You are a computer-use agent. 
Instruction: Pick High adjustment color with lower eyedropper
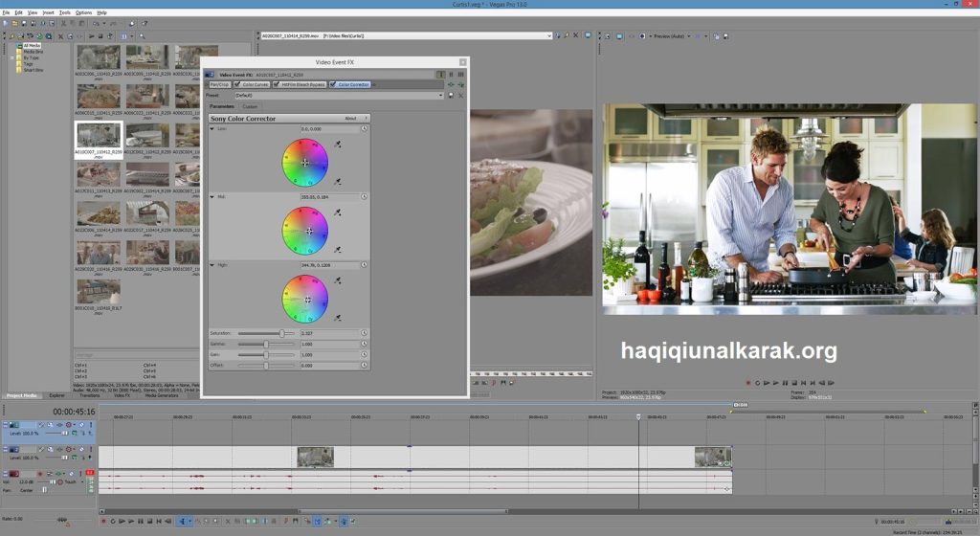click(338, 318)
